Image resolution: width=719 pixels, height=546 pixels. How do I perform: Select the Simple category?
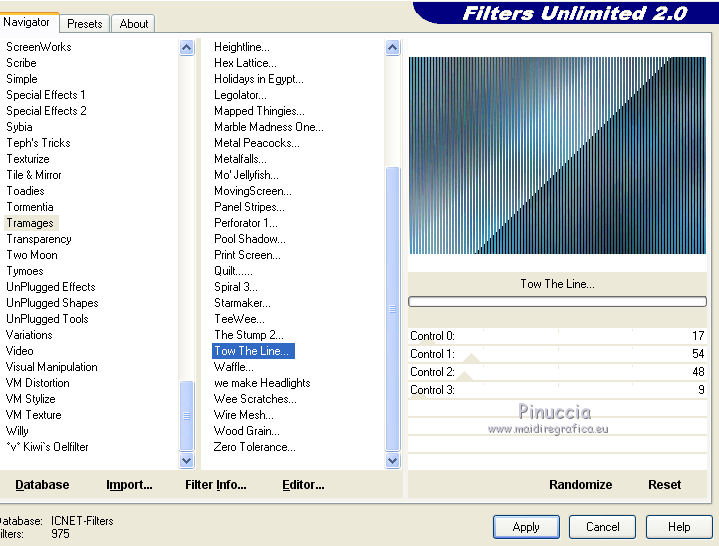pos(22,79)
